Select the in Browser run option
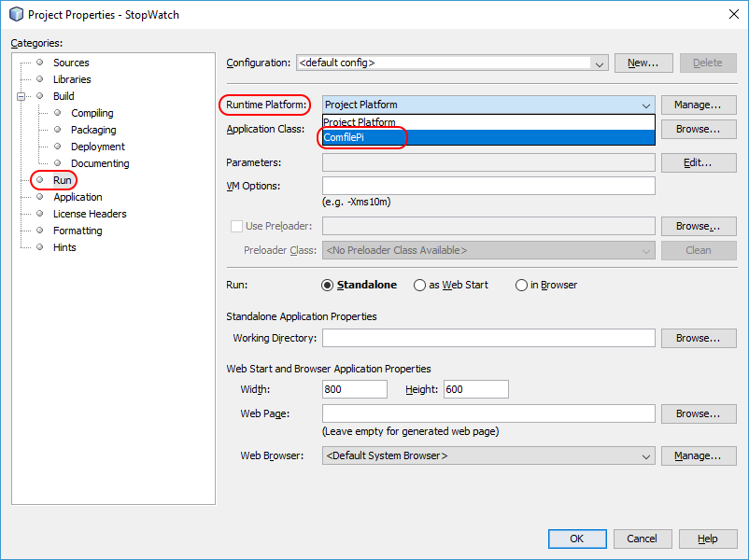Image resolution: width=749 pixels, height=560 pixels. [x=521, y=285]
